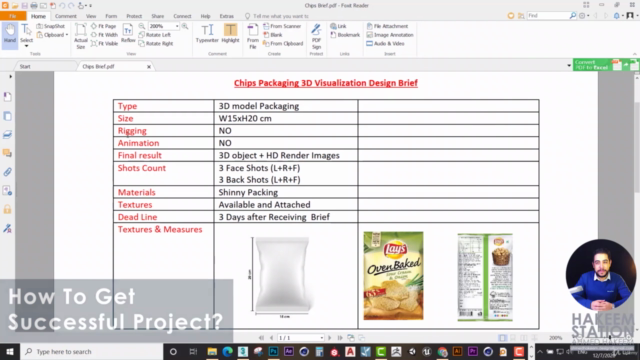Viewport: 640px width, 360px height.
Task: Switch to the View ribbon tab
Action: [91, 16]
